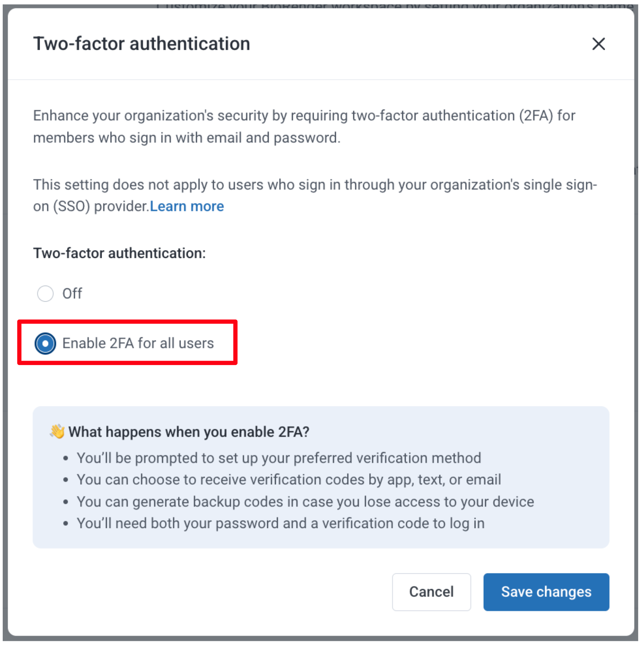644x648 pixels.
Task: Open the Learn more link
Action: (x=187, y=206)
